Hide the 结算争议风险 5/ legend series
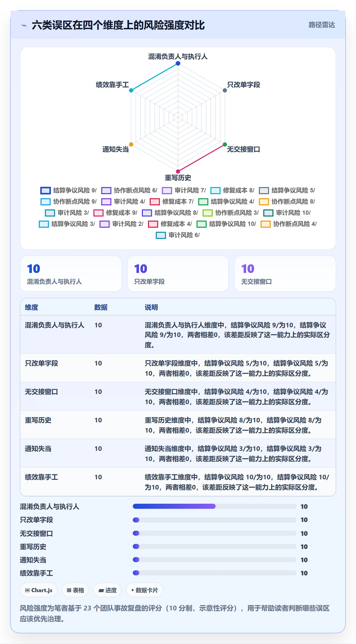 coord(287,190)
